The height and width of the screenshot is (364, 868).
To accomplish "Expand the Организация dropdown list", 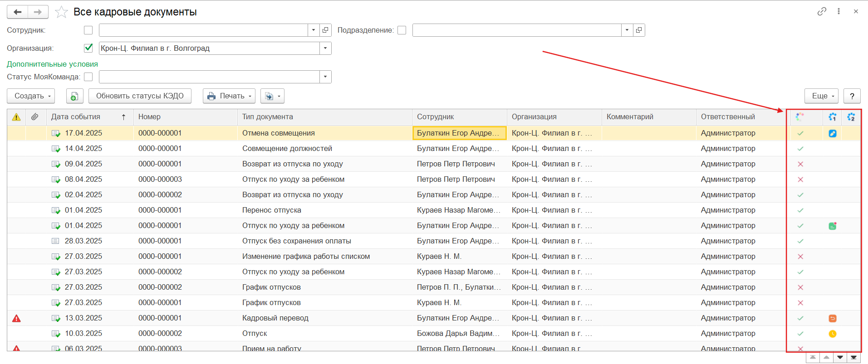I will (325, 49).
